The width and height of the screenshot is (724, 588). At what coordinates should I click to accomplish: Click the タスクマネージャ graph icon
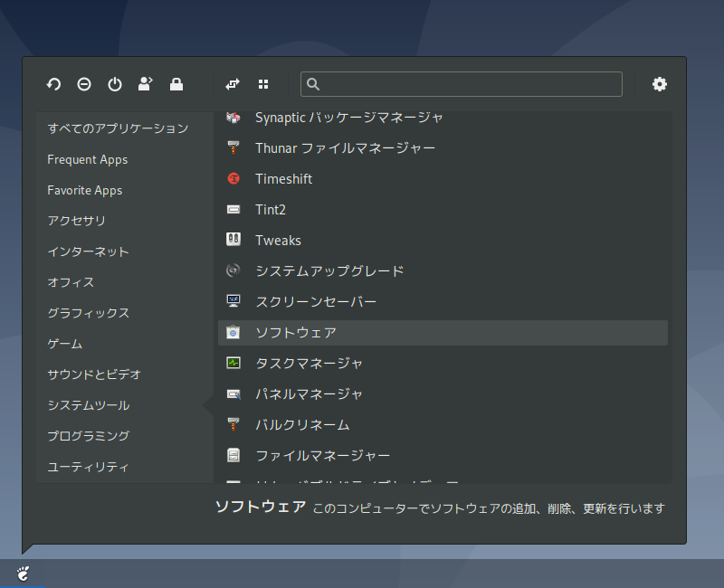pos(233,363)
